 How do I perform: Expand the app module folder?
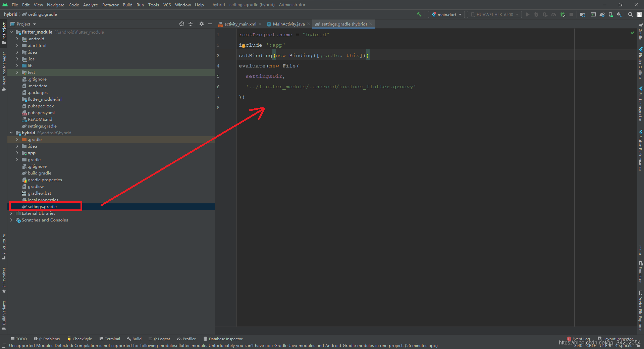tap(17, 153)
